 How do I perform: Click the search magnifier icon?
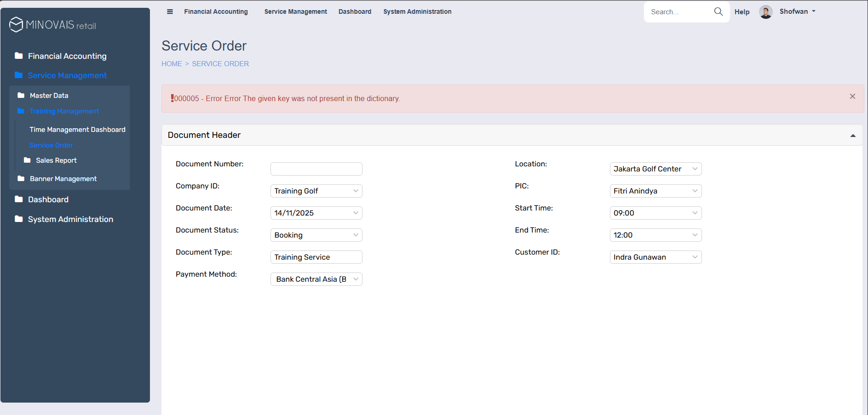[718, 11]
